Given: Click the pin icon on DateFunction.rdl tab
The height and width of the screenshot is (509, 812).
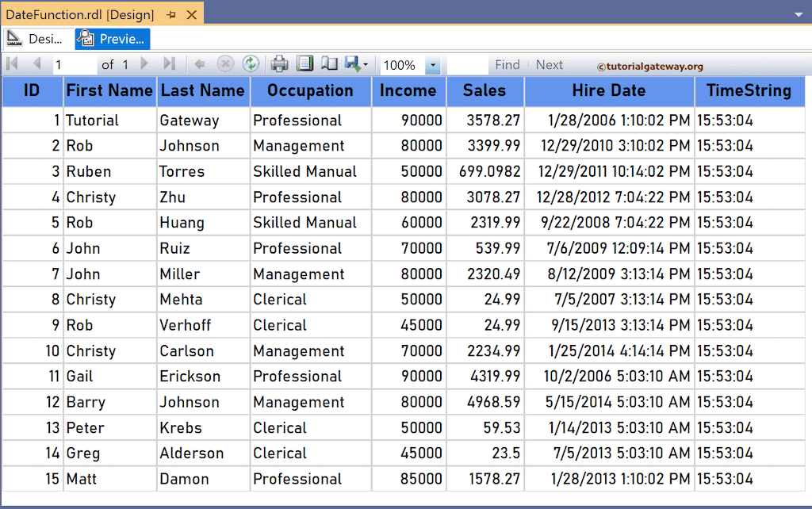Looking at the screenshot, I should tap(170, 13).
